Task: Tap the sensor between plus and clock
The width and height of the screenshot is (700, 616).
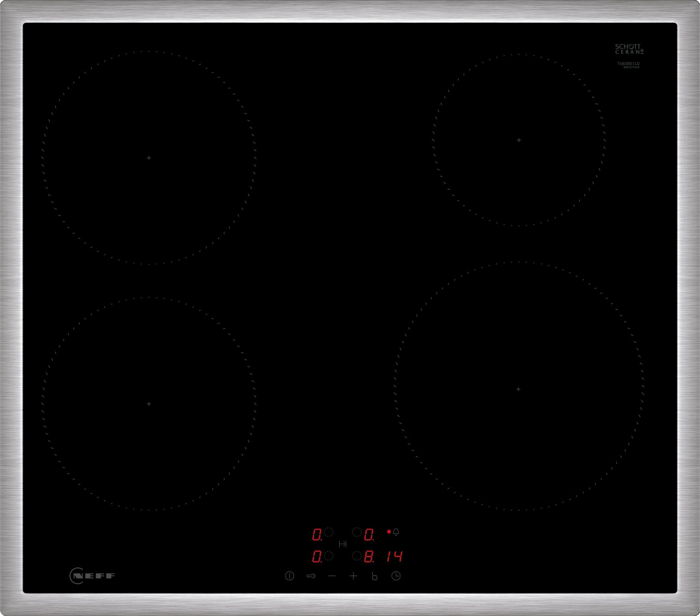Action: coord(375,576)
